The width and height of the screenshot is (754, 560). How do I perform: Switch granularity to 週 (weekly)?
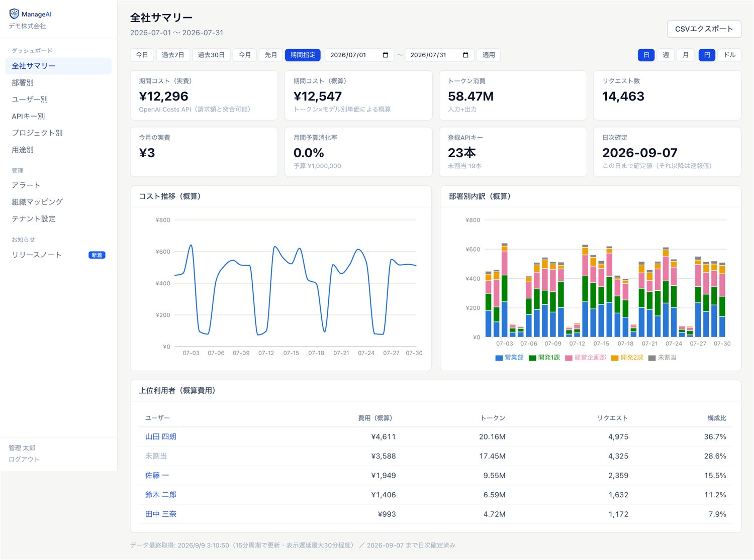click(x=666, y=55)
